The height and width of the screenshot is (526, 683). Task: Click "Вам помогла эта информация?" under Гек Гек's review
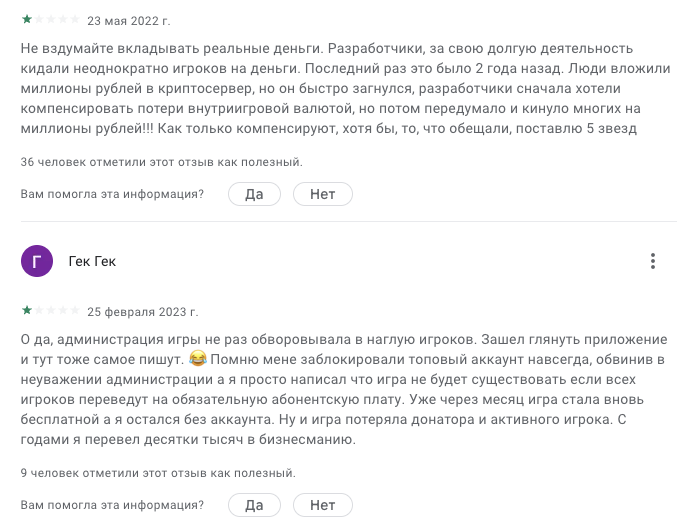[x=112, y=505]
